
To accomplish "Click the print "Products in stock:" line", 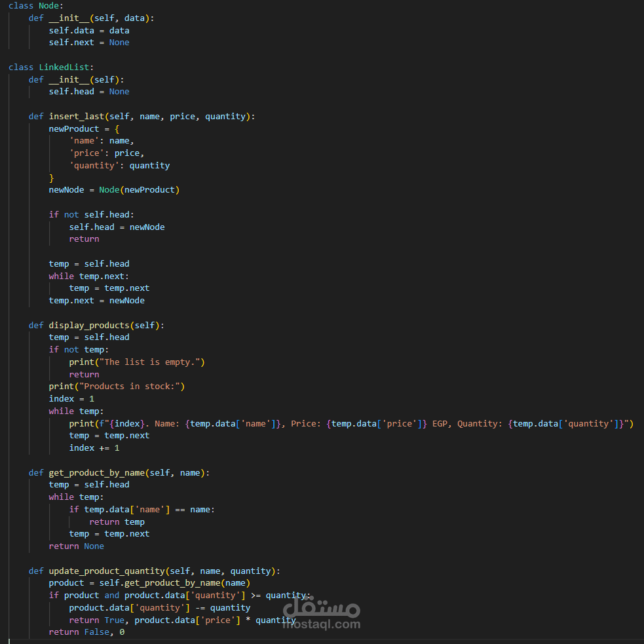I will coord(117,386).
